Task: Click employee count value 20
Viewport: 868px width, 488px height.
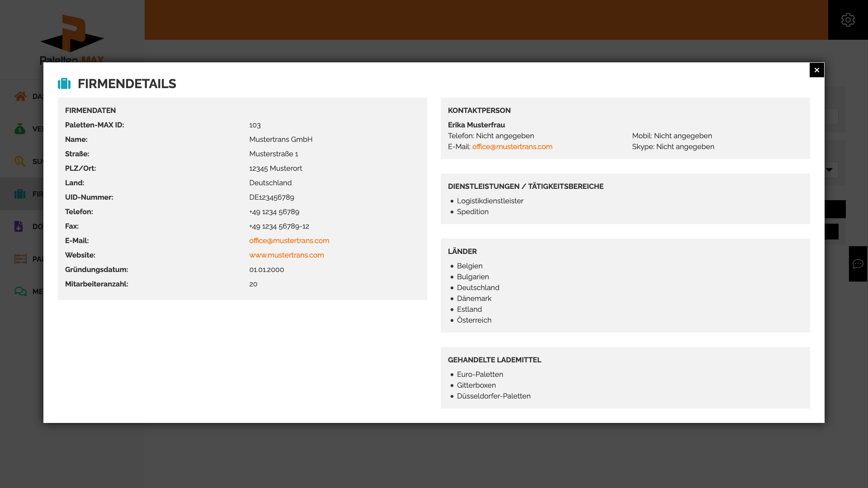Action: click(x=253, y=284)
